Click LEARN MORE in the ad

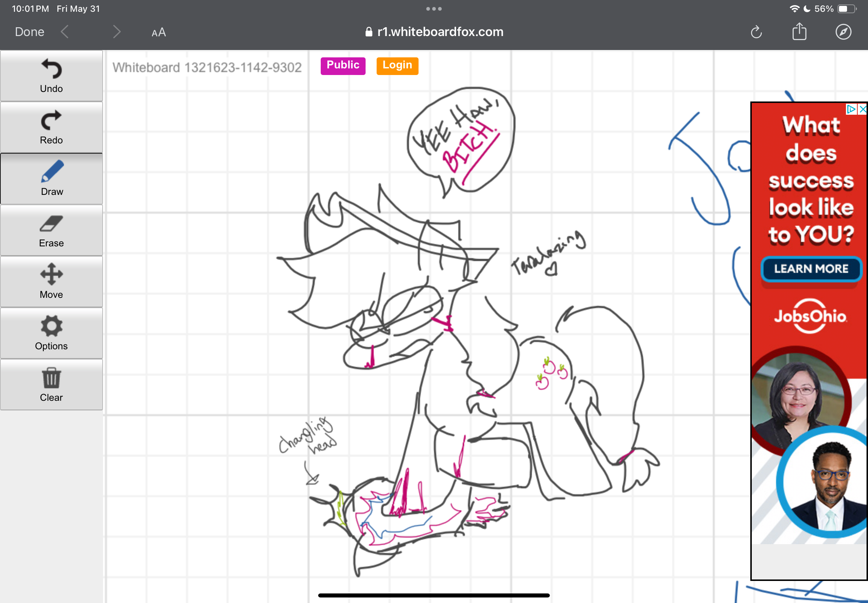tap(811, 269)
